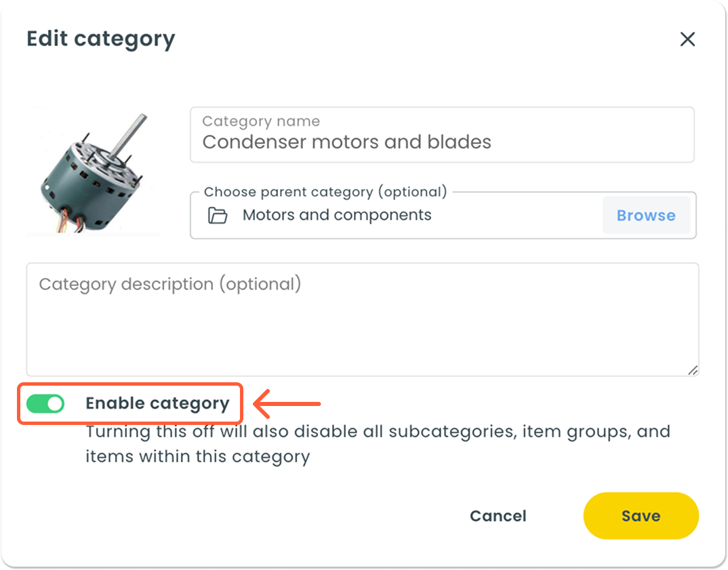The width and height of the screenshot is (728, 570).
Task: Click the folder icon beside Motors and components
Action: pyautogui.click(x=217, y=216)
